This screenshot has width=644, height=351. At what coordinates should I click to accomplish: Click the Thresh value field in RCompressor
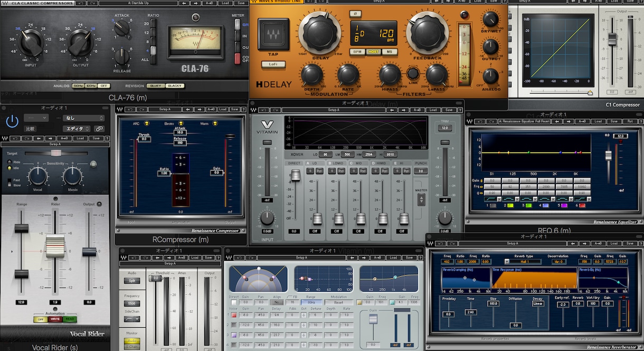click(x=144, y=139)
